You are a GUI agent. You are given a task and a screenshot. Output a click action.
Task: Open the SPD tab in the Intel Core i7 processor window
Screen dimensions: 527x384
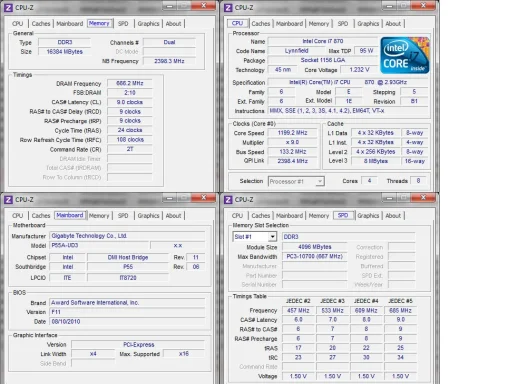pyautogui.click(x=343, y=24)
